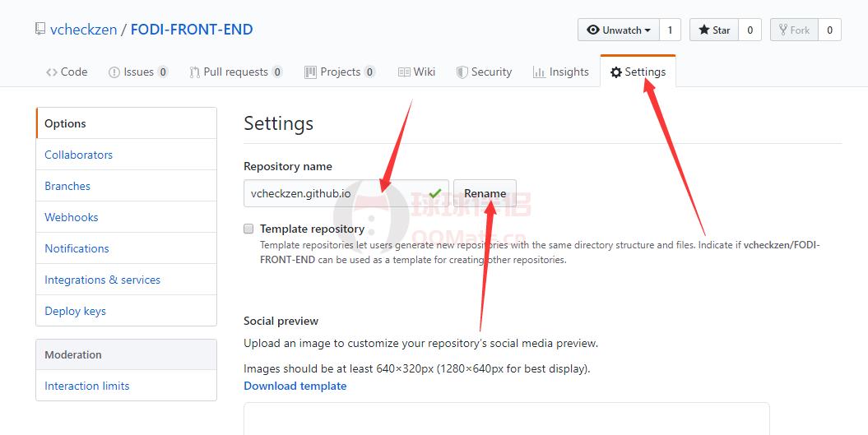Click the Repository name text field
Image resolution: width=868 pixels, height=435 pixels.
point(337,194)
